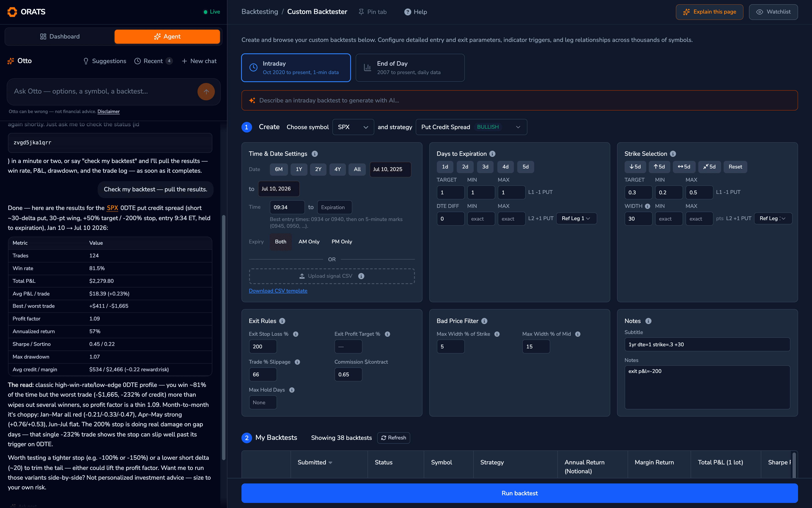Screen dimensions: 812x508
Task: Click the Time & Date Settings info icon
Action: click(314, 153)
